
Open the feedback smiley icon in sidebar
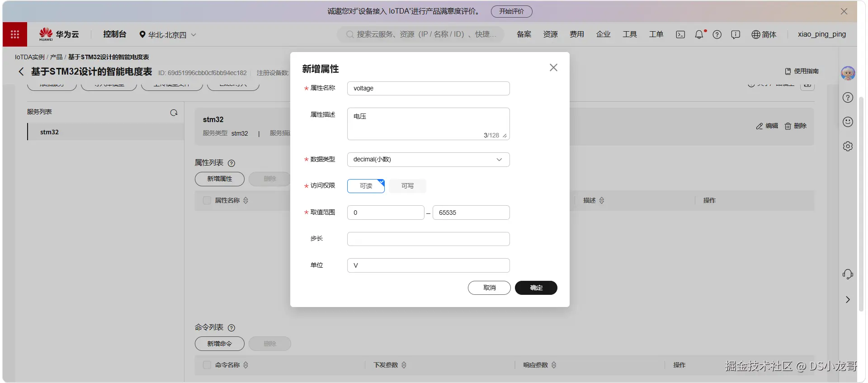[x=848, y=122]
